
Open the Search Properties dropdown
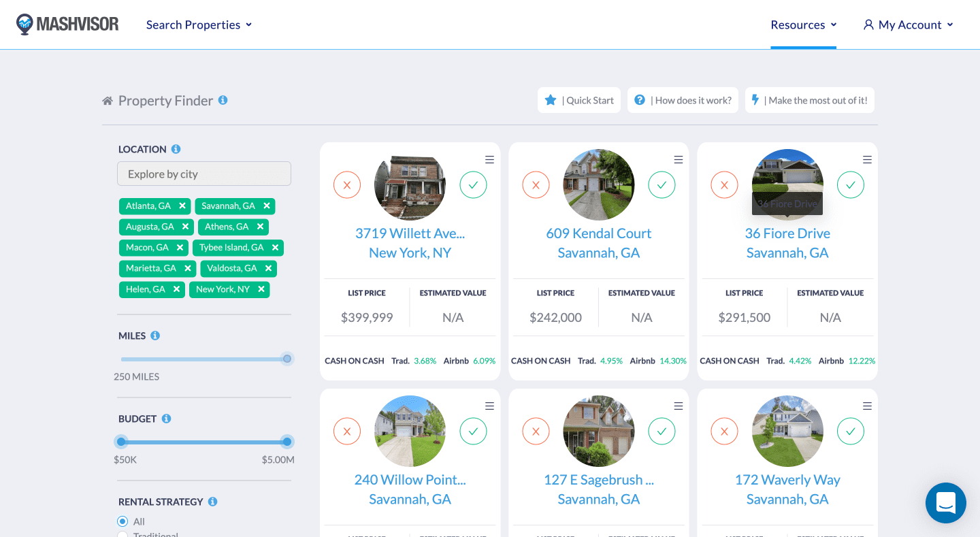pos(199,25)
